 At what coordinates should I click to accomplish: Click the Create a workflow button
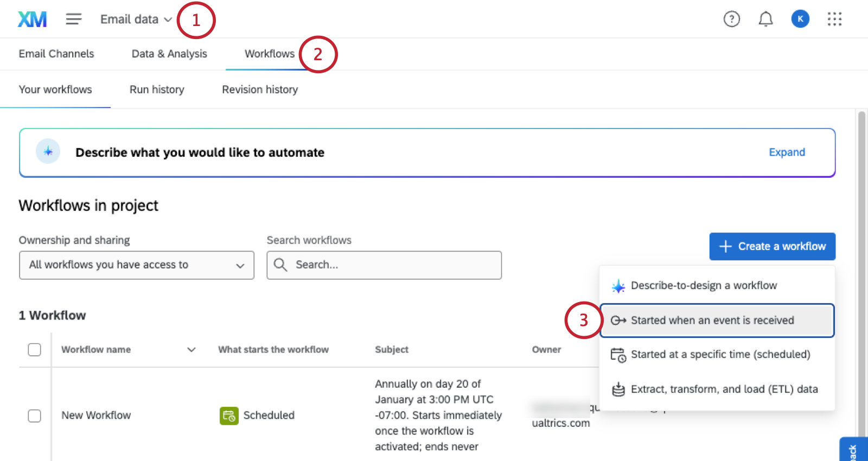pos(773,246)
